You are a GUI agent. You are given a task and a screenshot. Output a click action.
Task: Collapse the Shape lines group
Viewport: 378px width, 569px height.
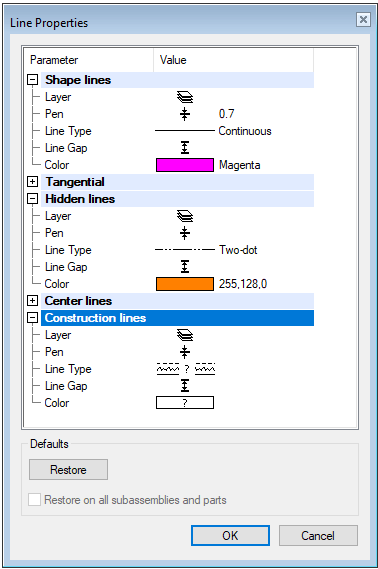33,80
